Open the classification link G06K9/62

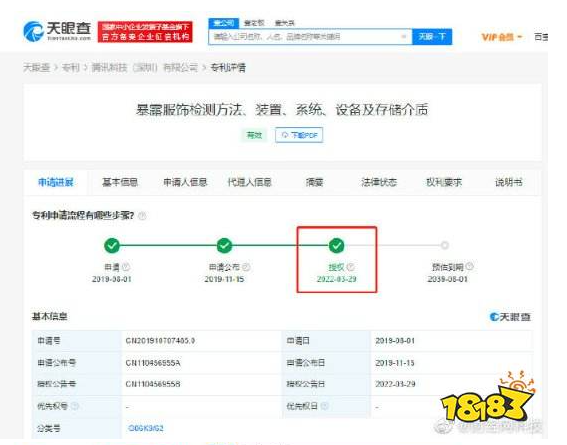[x=146, y=428]
